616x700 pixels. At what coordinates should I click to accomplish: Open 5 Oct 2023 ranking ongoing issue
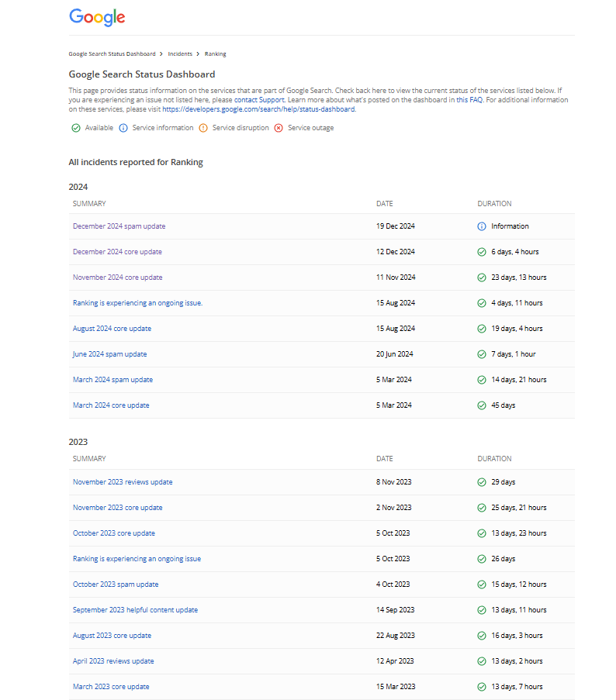[x=137, y=559]
